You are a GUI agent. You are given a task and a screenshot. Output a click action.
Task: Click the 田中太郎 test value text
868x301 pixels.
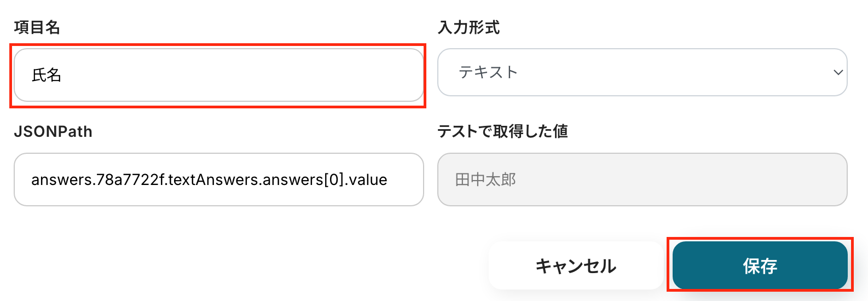485,180
